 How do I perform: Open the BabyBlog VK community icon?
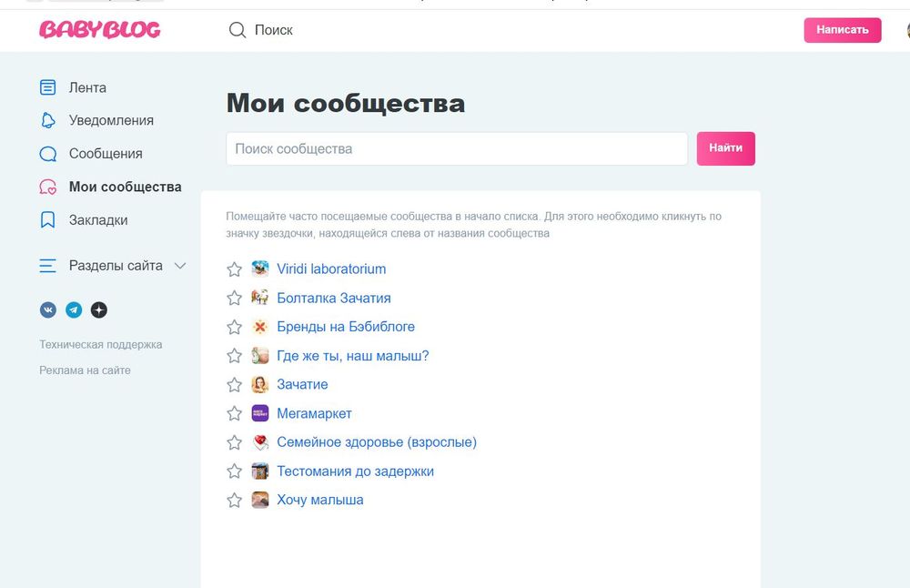pos(48,309)
